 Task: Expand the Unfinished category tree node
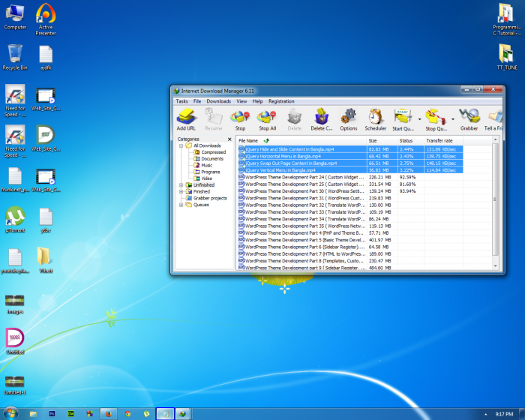(181, 185)
